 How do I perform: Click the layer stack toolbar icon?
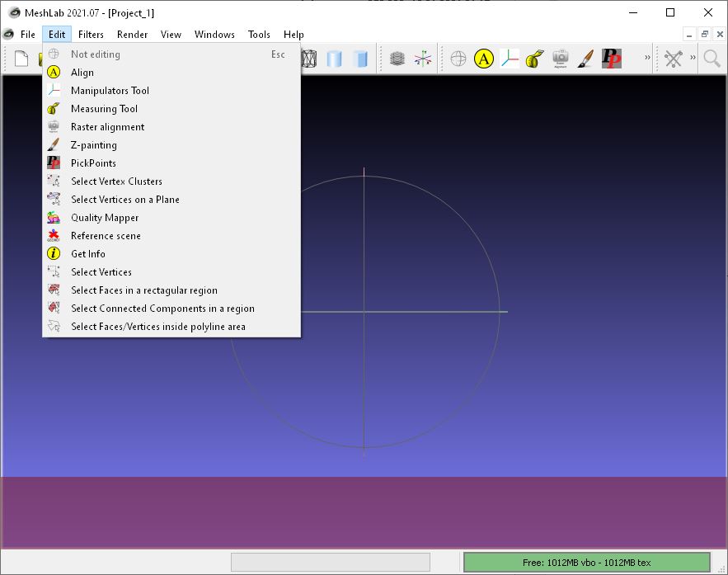point(397,59)
